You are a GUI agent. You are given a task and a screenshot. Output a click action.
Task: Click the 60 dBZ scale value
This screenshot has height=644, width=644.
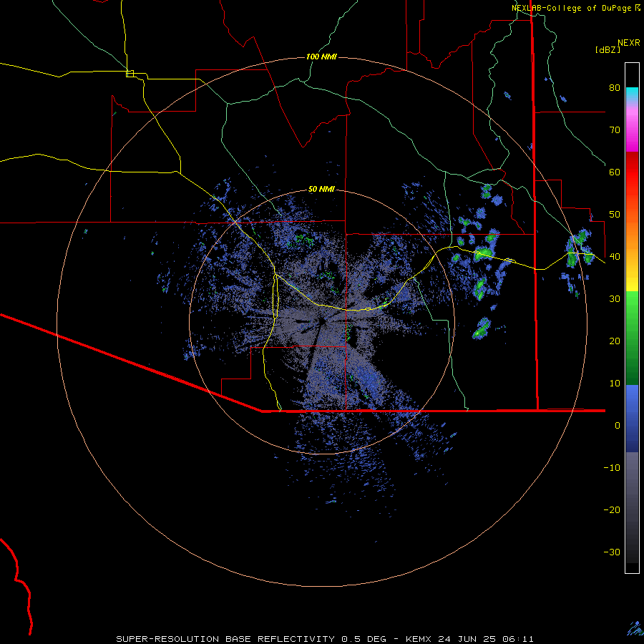pyautogui.click(x=615, y=172)
